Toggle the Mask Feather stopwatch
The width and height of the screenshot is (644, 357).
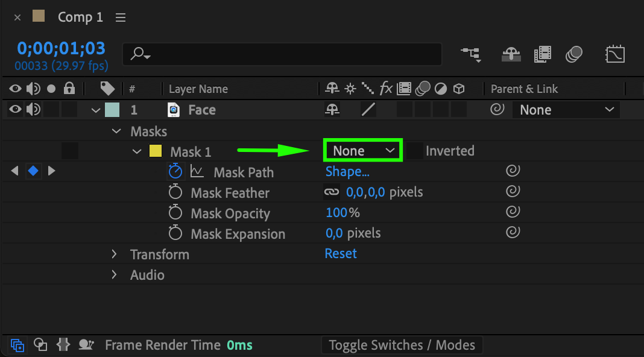pos(175,192)
